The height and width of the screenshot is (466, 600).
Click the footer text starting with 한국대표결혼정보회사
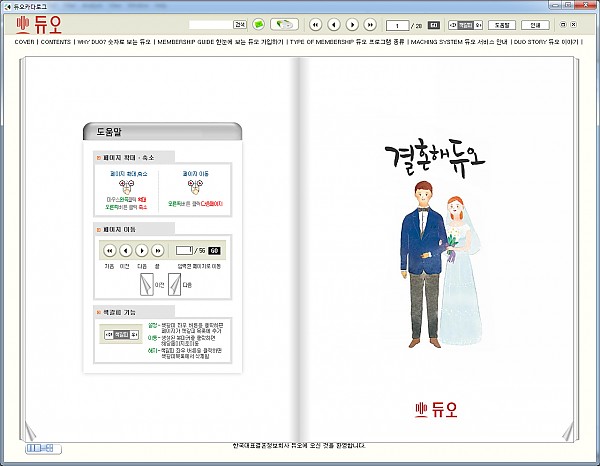[x=299, y=446]
